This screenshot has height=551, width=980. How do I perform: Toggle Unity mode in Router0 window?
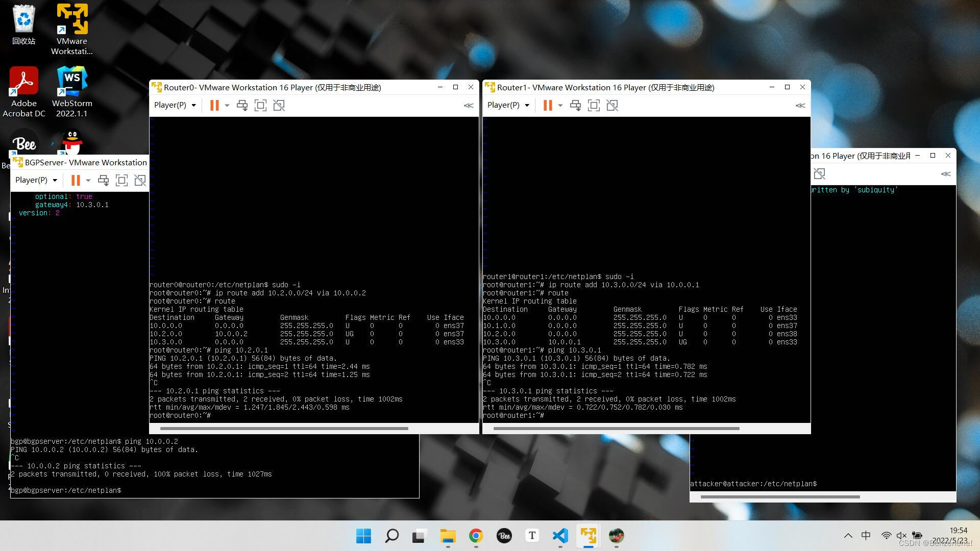tap(279, 106)
